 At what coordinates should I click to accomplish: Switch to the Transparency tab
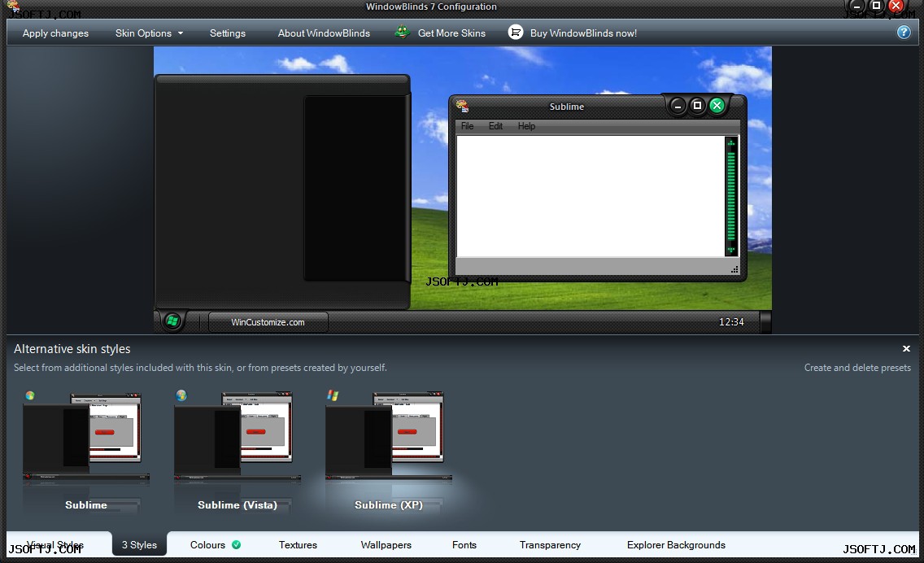[x=550, y=545]
